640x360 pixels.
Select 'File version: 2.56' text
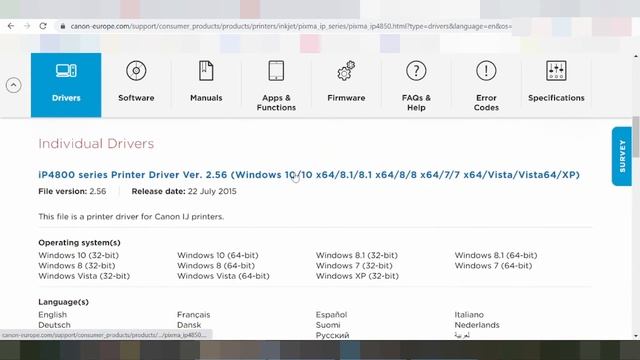pos(72,191)
